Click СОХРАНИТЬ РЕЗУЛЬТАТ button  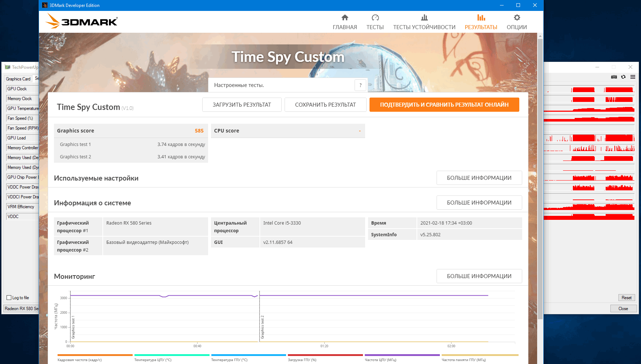click(325, 104)
